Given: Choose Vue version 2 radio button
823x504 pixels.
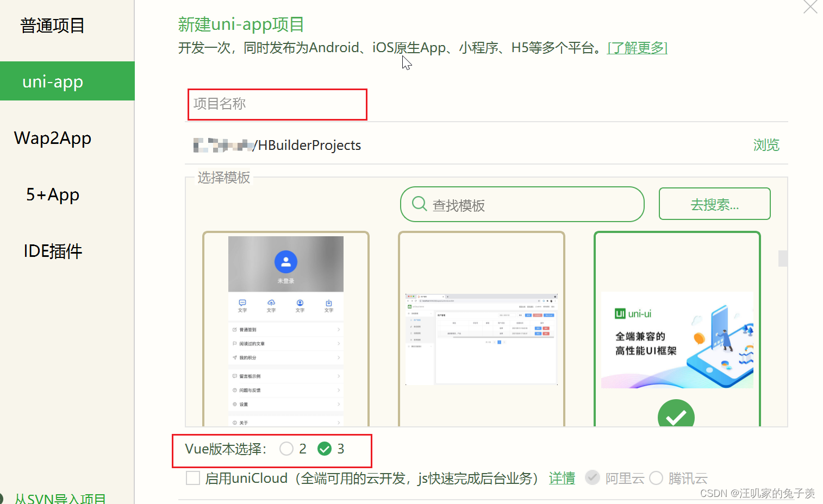Looking at the screenshot, I should tap(286, 449).
